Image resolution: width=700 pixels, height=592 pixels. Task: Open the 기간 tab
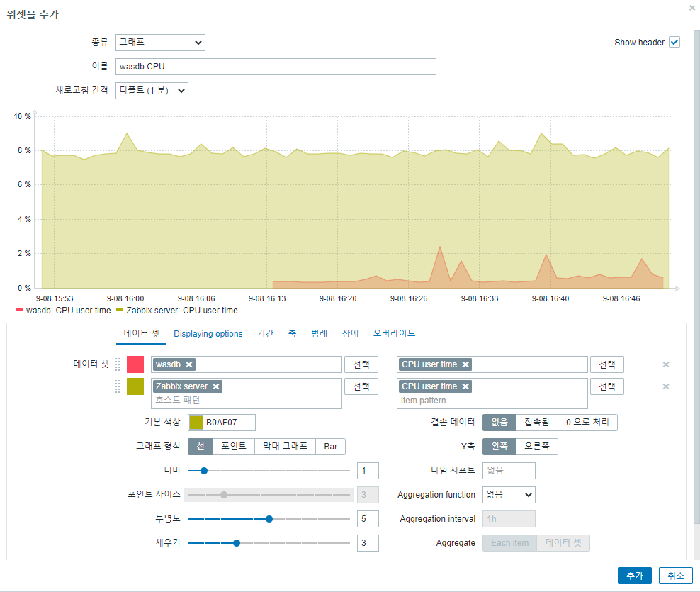pos(265,334)
